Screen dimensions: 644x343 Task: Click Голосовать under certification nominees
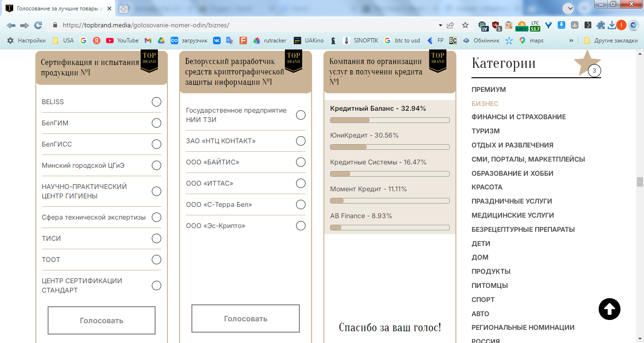(101, 320)
